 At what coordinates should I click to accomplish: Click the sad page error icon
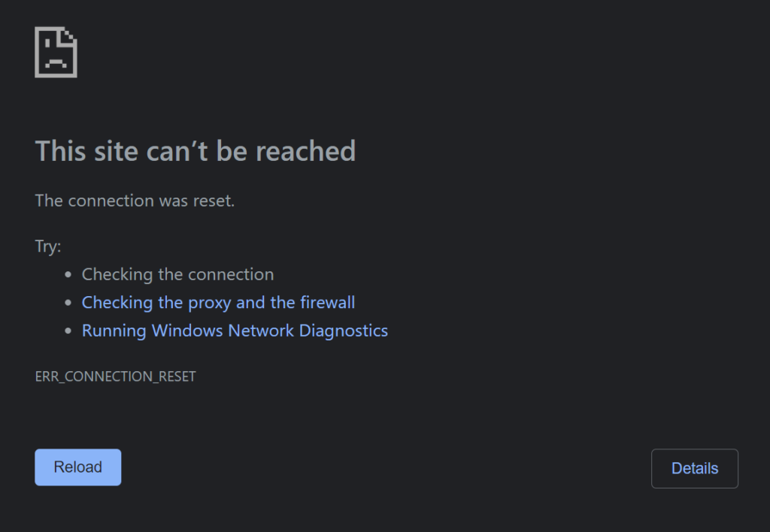(x=56, y=52)
